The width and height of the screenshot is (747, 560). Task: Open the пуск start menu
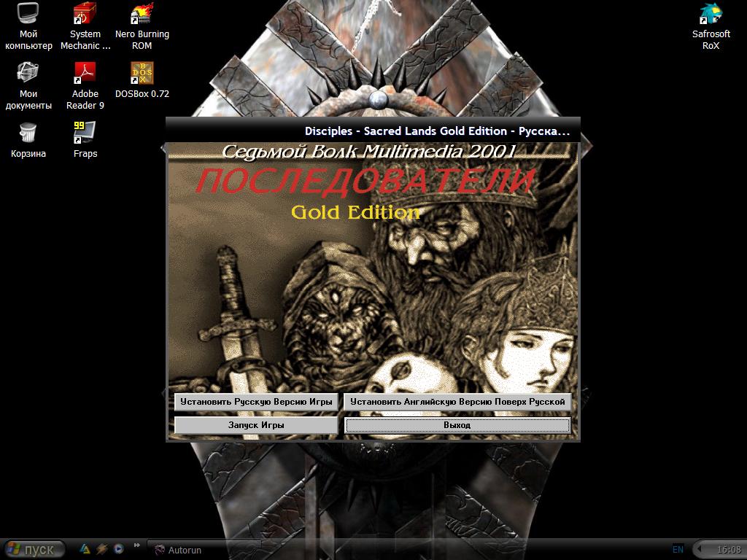(x=34, y=550)
